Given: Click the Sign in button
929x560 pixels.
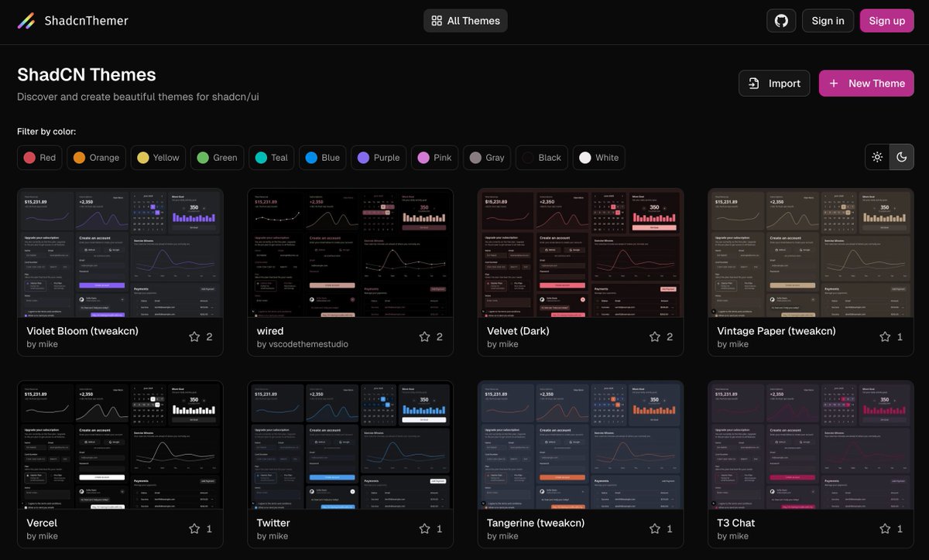Looking at the screenshot, I should pyautogui.click(x=828, y=21).
